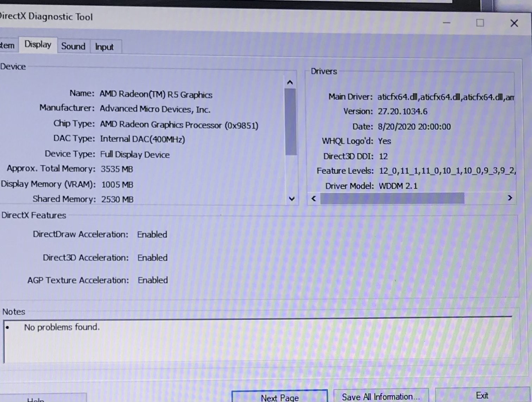Click DirectDraw Acceleration Enabled value
Image resolution: width=532 pixels, height=402 pixels.
[152, 235]
